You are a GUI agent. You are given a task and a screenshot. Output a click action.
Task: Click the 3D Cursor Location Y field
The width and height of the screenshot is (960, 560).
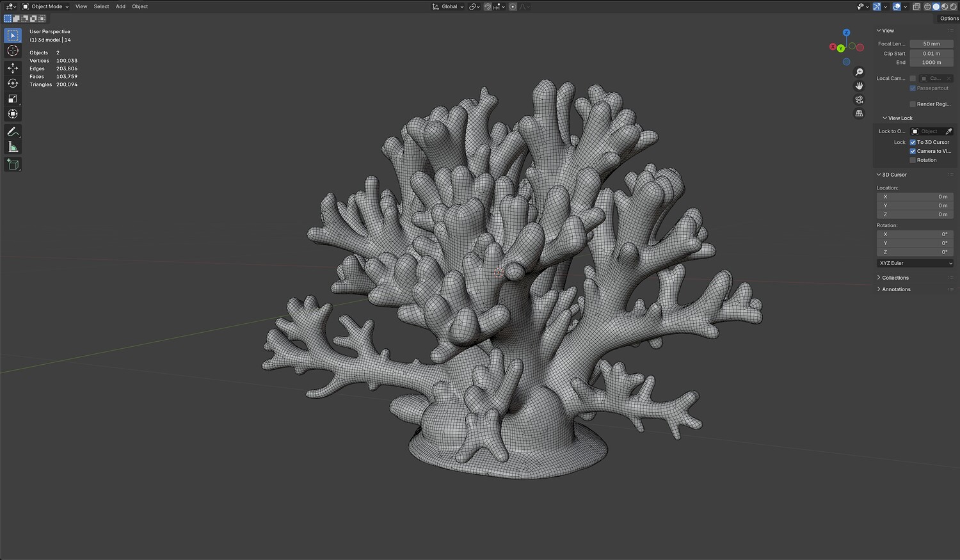915,205
